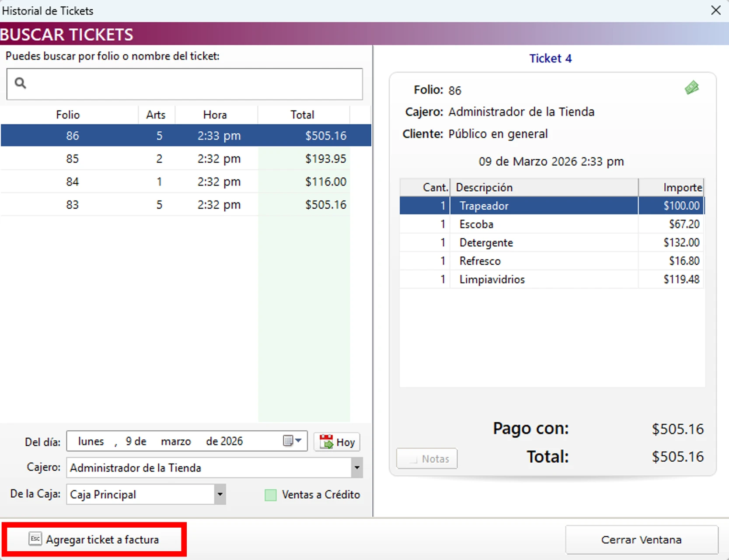Sort the list by the Total column
The height and width of the screenshot is (560, 729).
[x=302, y=115]
